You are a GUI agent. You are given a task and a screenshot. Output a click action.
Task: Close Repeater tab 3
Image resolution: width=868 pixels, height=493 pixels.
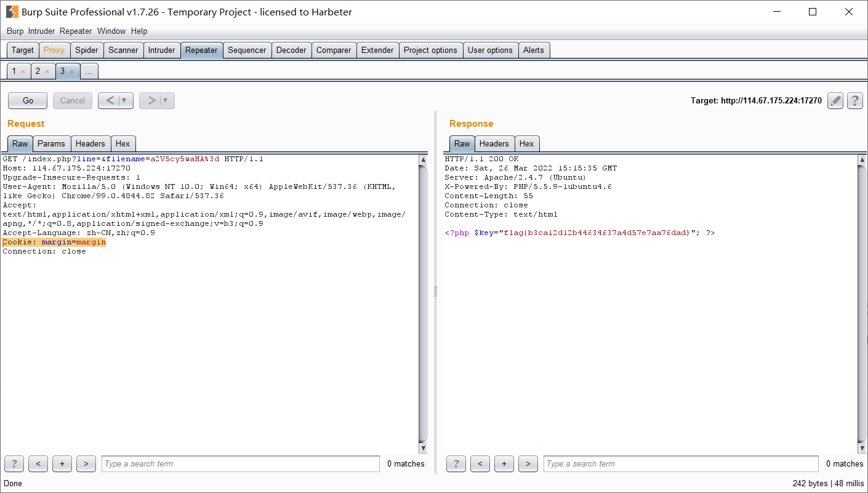pyautogui.click(x=71, y=72)
